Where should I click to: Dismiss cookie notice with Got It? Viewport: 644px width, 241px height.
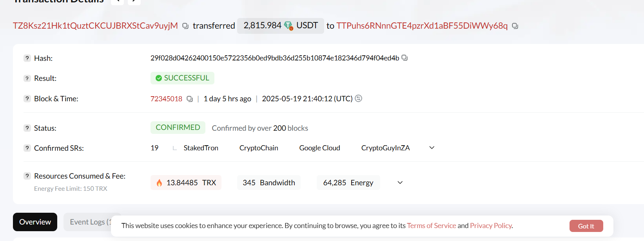(x=586, y=226)
